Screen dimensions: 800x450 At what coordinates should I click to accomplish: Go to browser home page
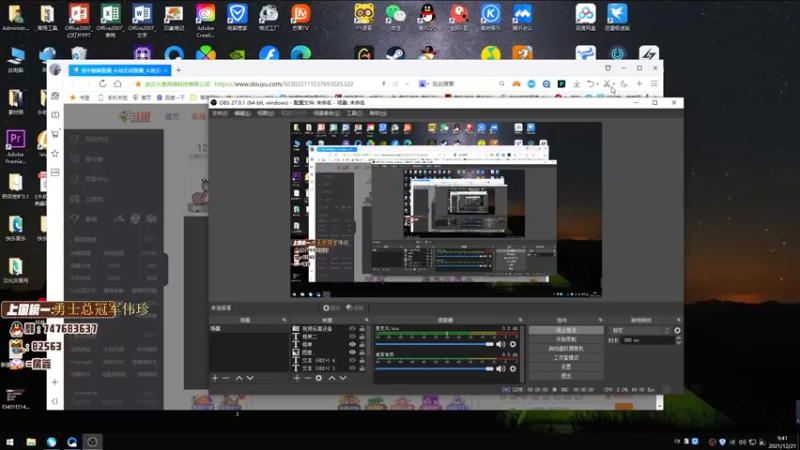(118, 84)
